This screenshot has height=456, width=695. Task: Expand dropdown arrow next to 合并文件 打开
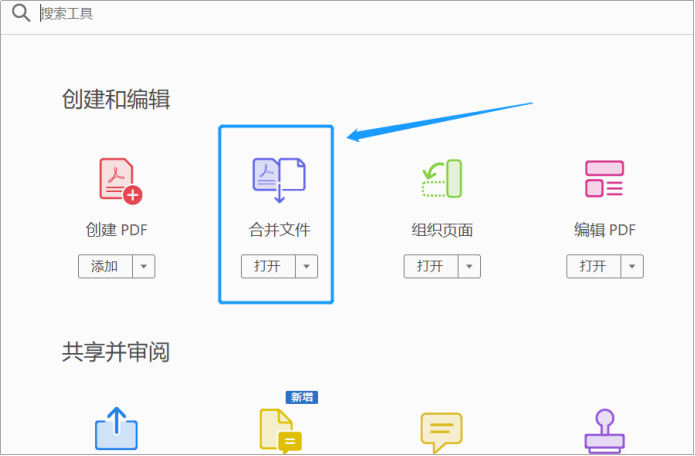point(306,266)
